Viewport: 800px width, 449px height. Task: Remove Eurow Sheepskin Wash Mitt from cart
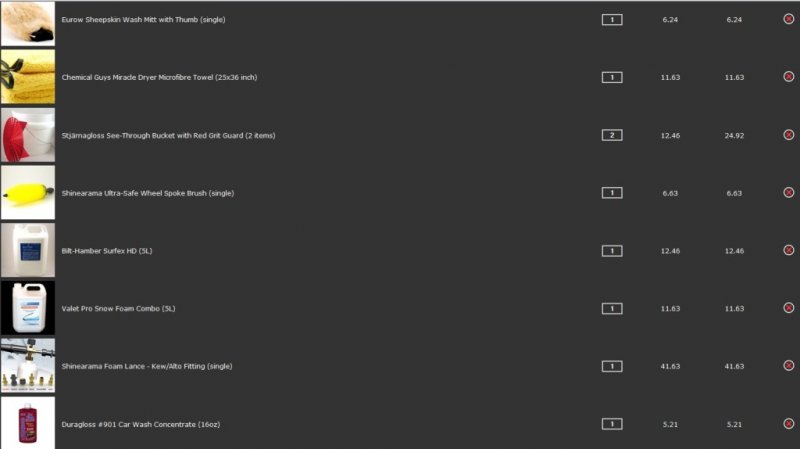tap(788, 19)
